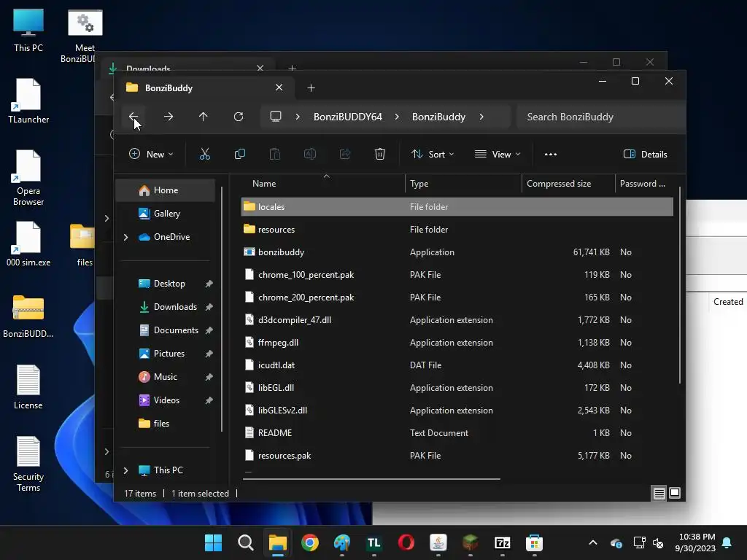Sort by Name column header
The height and width of the screenshot is (560, 747).
point(322,184)
